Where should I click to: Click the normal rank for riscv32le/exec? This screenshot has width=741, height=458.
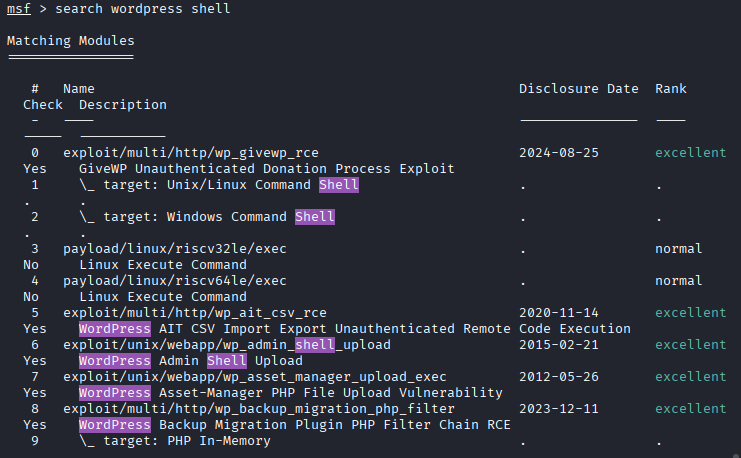coord(678,249)
